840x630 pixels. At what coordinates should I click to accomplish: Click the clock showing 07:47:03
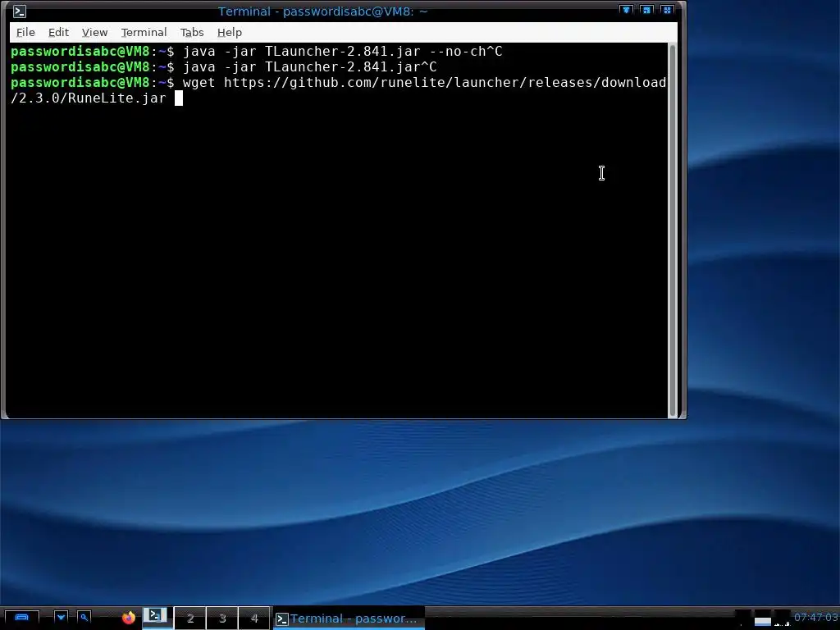click(x=815, y=618)
